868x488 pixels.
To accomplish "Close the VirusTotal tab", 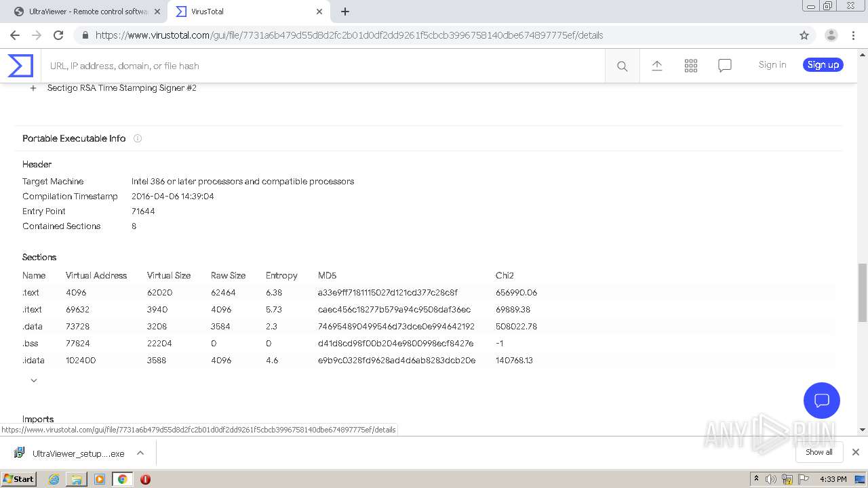I will tap(319, 12).
